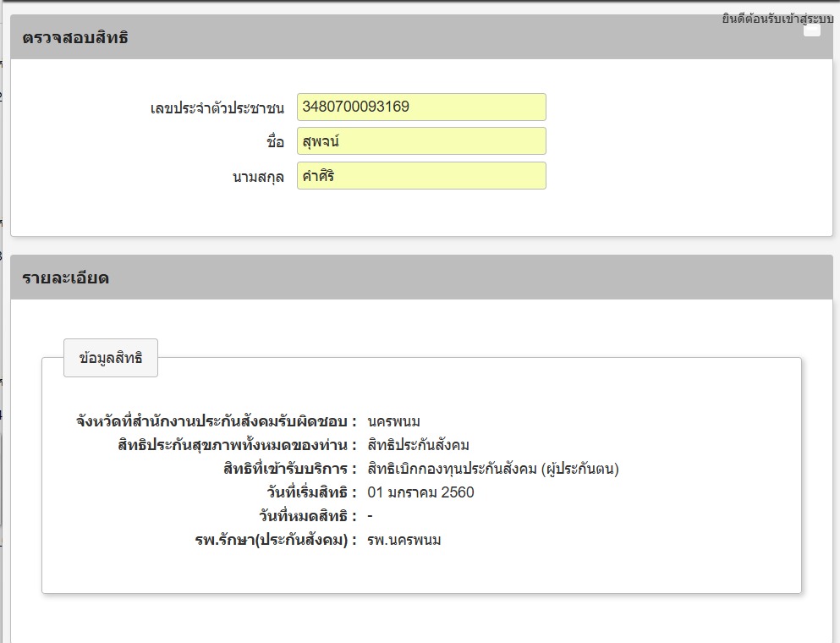Screen dimensions: 840x643
Task: Click the ตรวจสอบสิทธิ panel header
Action: pyautogui.click(x=421, y=37)
